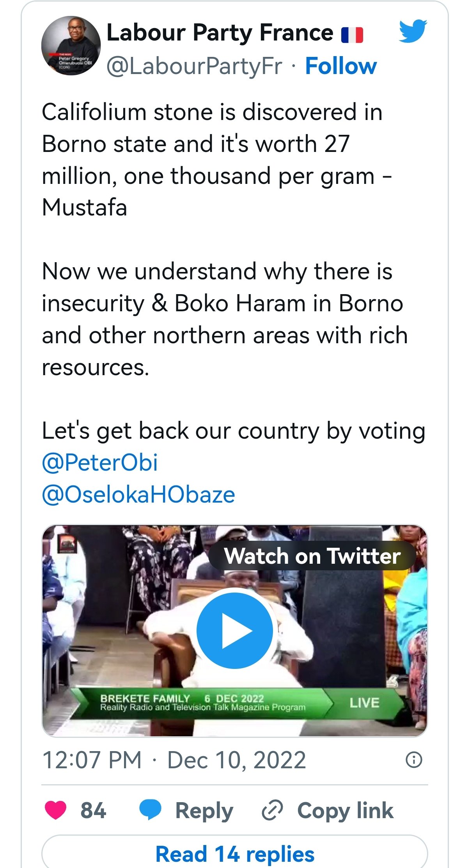
Task: Open the @PeterObi mention
Action: (x=100, y=463)
